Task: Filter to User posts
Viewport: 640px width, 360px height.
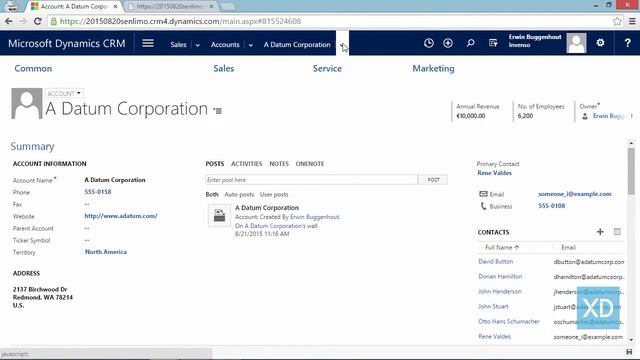Action: [x=274, y=194]
